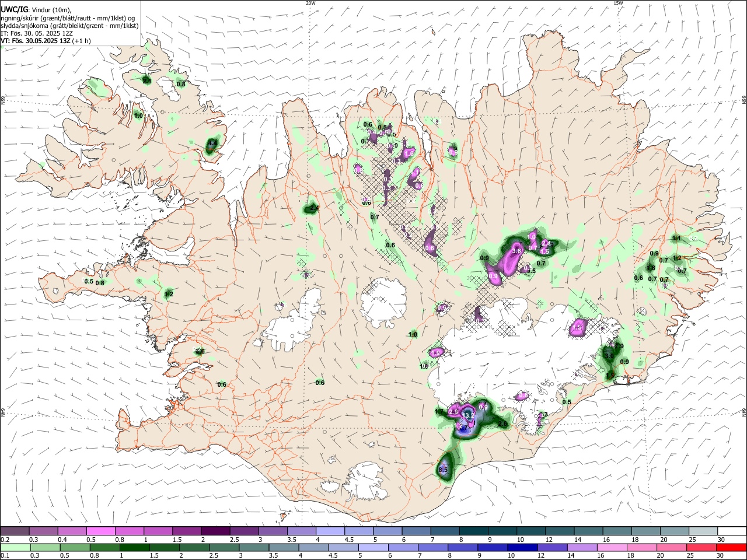Click the dusky purple 0.2 snow legend swatch
The image size is (747, 560).
15,531
